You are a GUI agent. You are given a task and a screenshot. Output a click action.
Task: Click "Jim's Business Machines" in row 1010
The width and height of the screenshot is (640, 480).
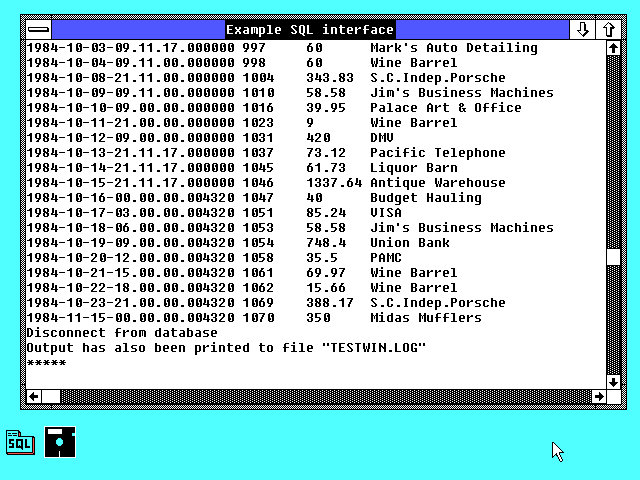[462, 93]
